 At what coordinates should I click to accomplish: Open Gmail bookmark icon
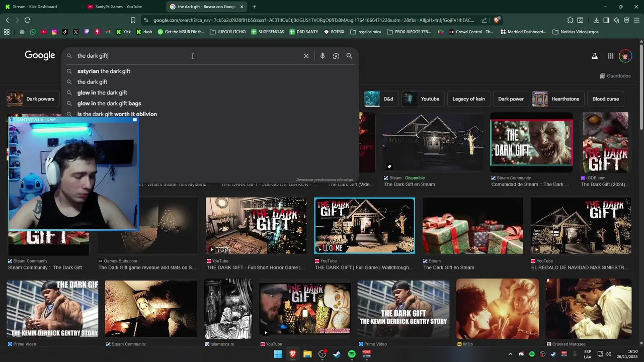point(108,32)
